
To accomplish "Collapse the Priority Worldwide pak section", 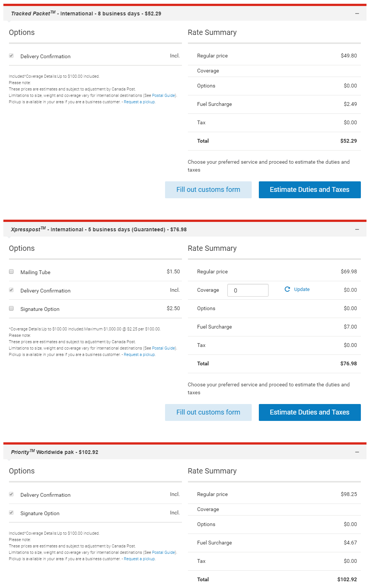I will pos(357,452).
